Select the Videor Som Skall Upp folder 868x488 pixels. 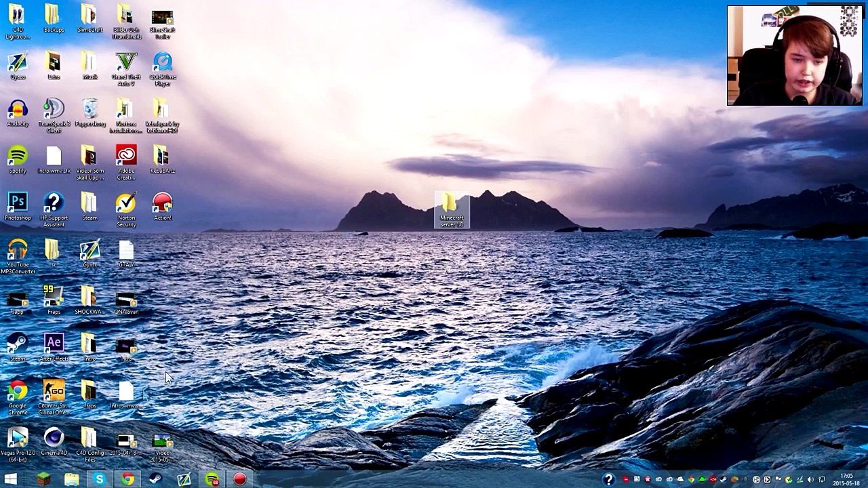click(90, 163)
